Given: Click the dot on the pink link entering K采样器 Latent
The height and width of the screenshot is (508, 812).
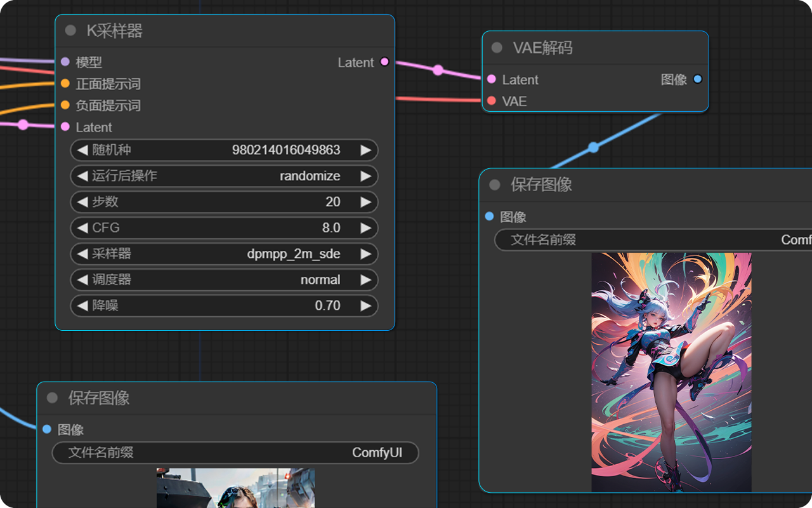Looking at the screenshot, I should coord(23,124).
